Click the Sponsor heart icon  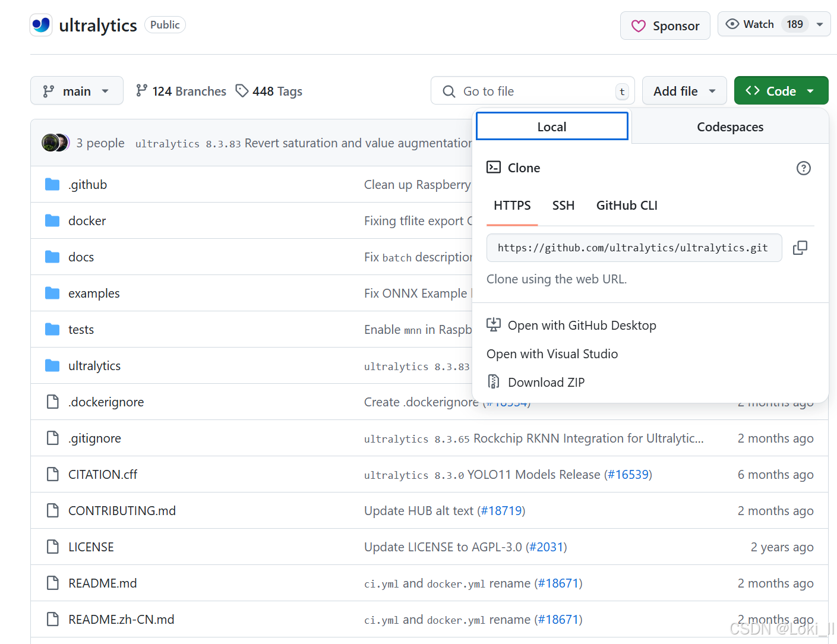[x=639, y=26]
